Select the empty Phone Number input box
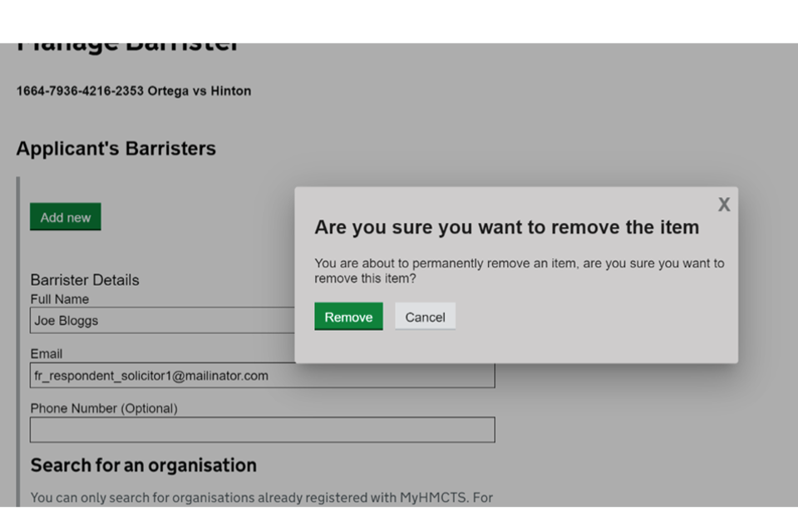 (262, 430)
